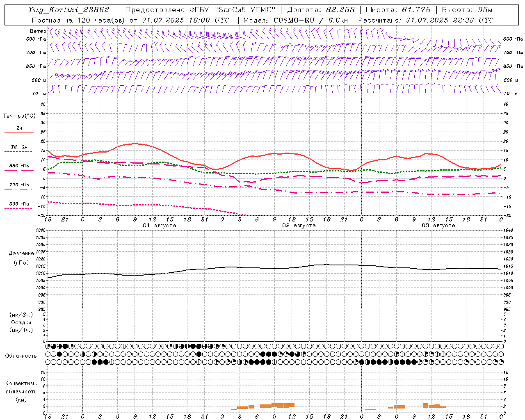Click the Широта: 61.776 value

tap(398, 10)
